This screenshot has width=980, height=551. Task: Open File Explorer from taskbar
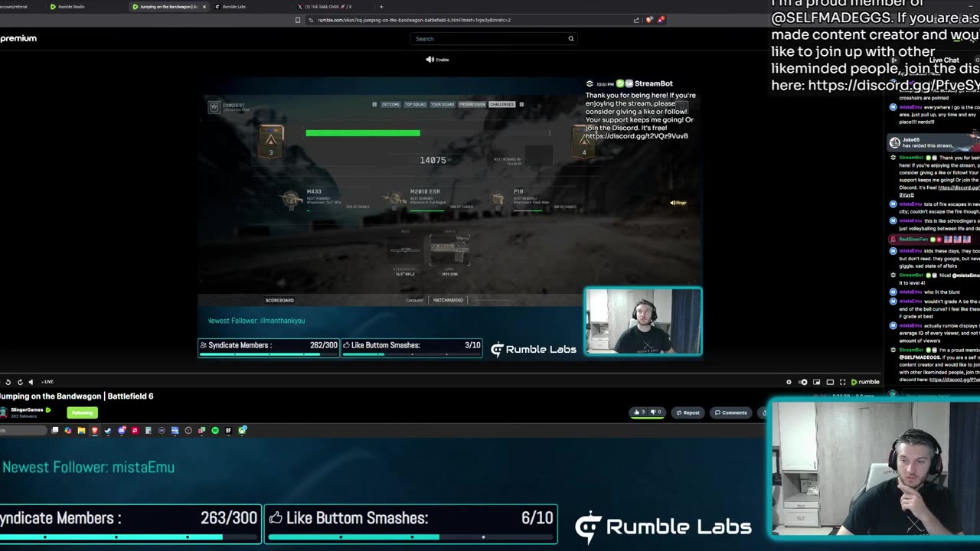pos(81,431)
